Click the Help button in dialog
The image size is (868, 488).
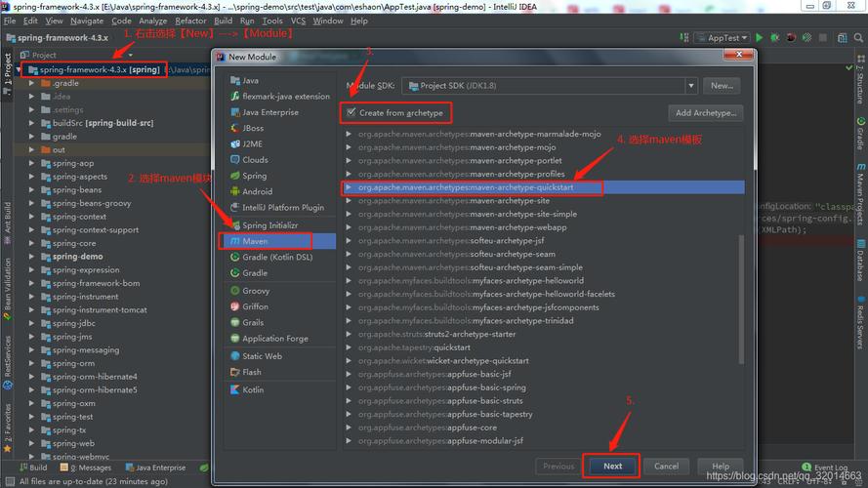tap(721, 467)
